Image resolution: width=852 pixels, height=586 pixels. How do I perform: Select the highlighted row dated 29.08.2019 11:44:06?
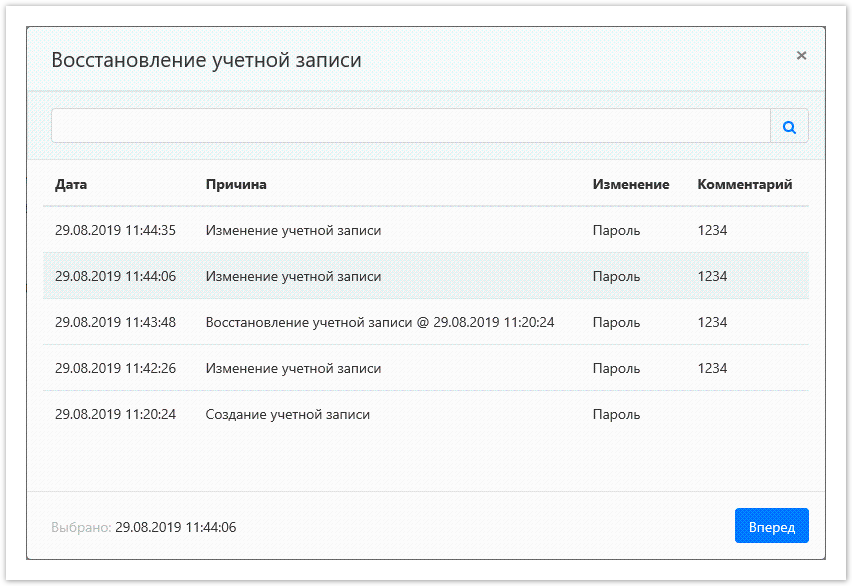pyautogui.click(x=115, y=277)
